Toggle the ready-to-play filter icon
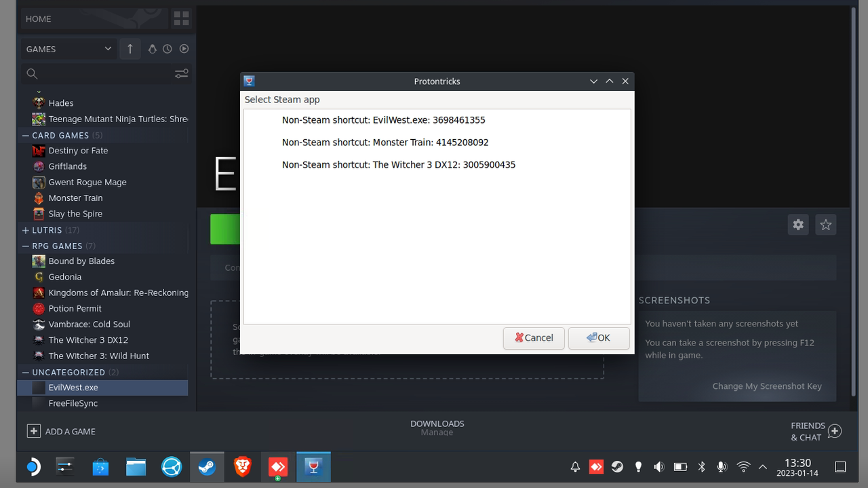 click(x=184, y=49)
